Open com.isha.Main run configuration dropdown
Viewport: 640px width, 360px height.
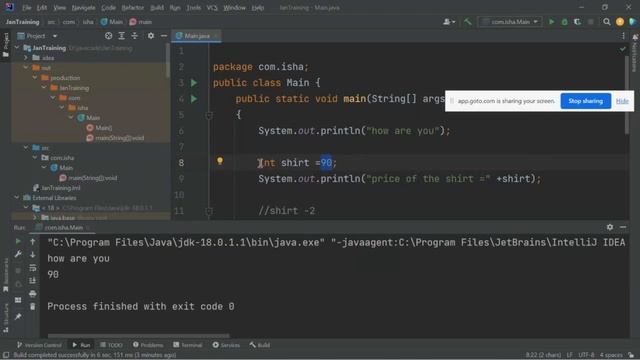[510, 22]
